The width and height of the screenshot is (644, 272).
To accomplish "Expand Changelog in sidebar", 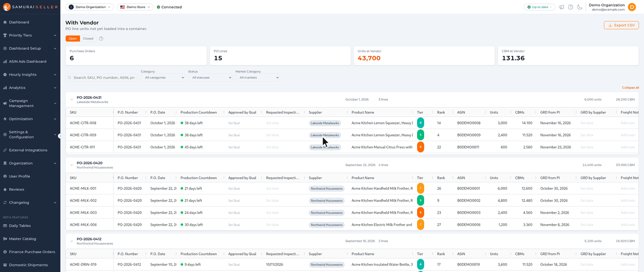I will point(30,202).
